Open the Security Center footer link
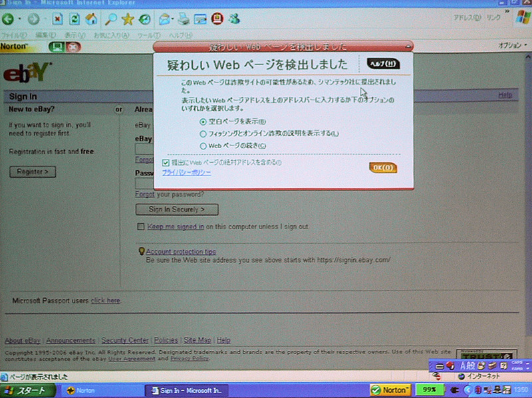Image resolution: width=532 pixels, height=398 pixels. tap(125, 340)
